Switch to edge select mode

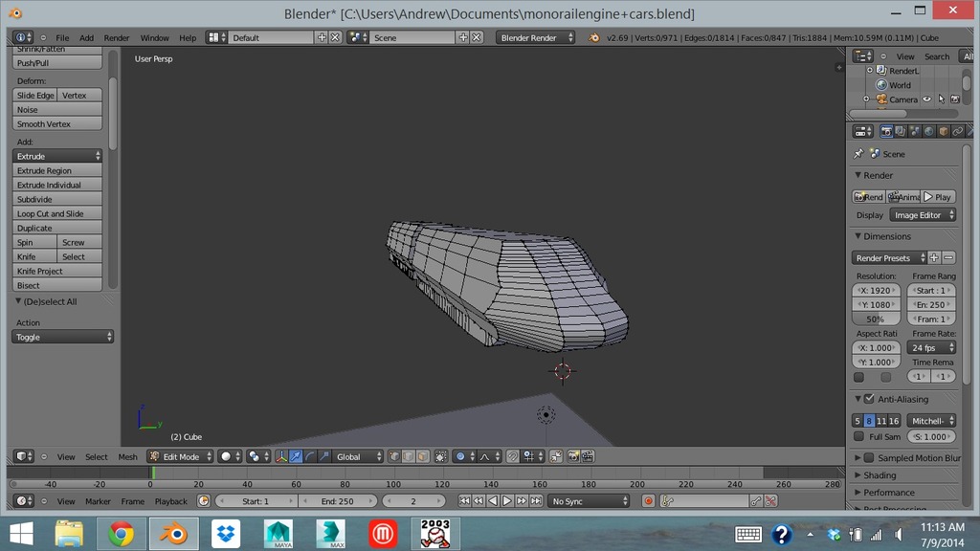point(409,456)
